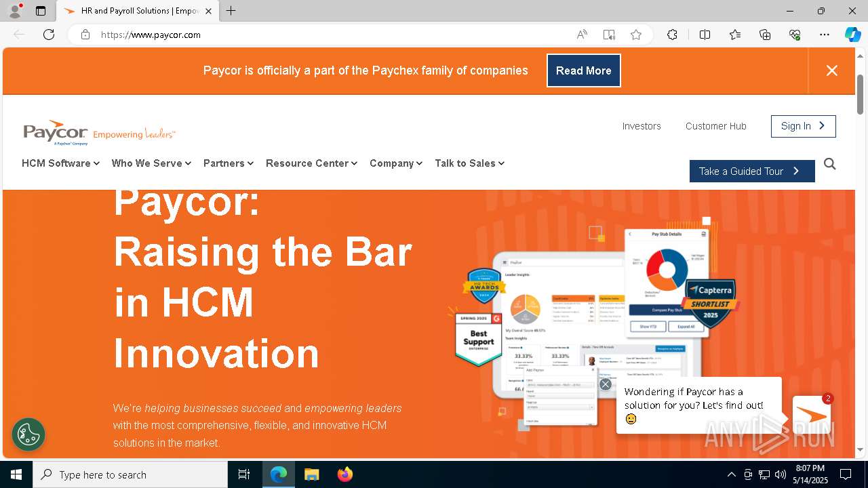The image size is (868, 488).
Task: View site information lock icon
Action: pos(85,35)
